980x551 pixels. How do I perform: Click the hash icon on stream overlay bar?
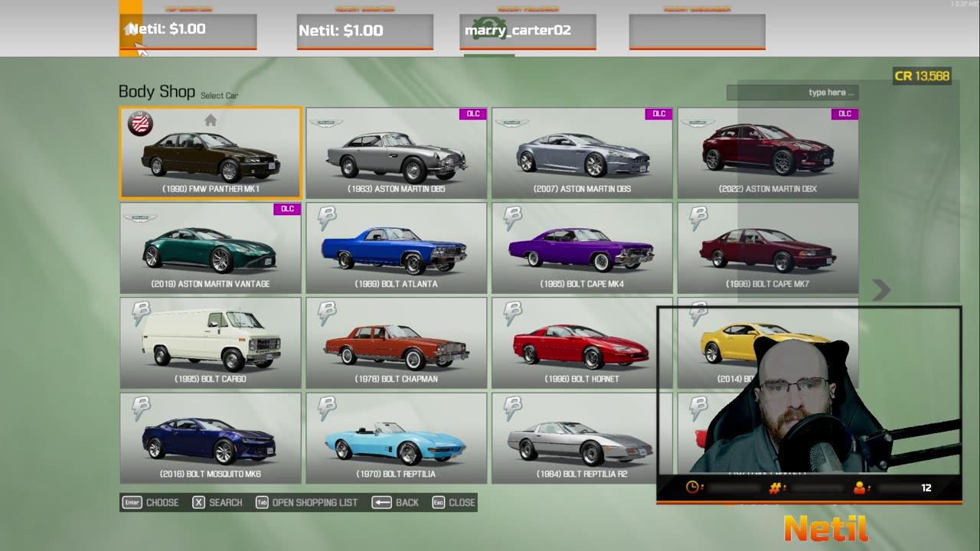[x=774, y=487]
